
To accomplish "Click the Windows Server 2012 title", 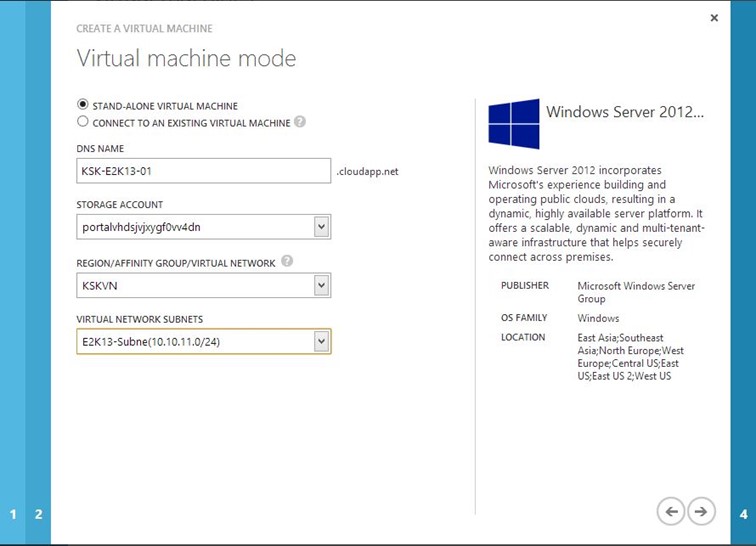I will tap(625, 112).
